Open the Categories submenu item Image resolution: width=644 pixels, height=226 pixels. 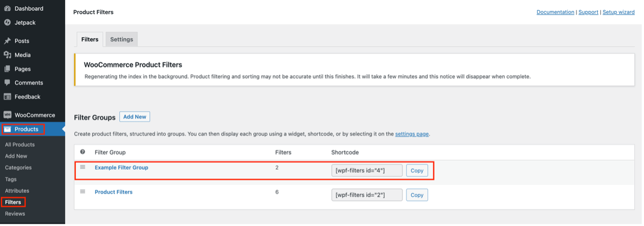coord(19,168)
